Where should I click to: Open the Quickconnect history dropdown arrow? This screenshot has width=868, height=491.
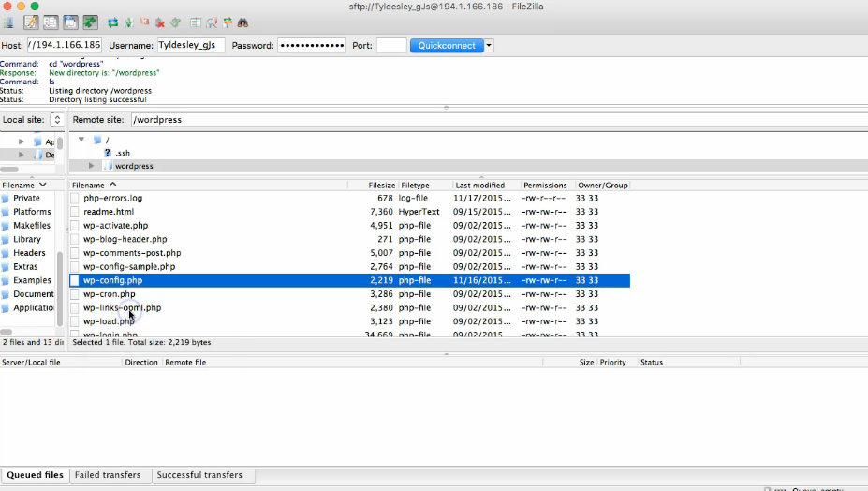point(489,45)
